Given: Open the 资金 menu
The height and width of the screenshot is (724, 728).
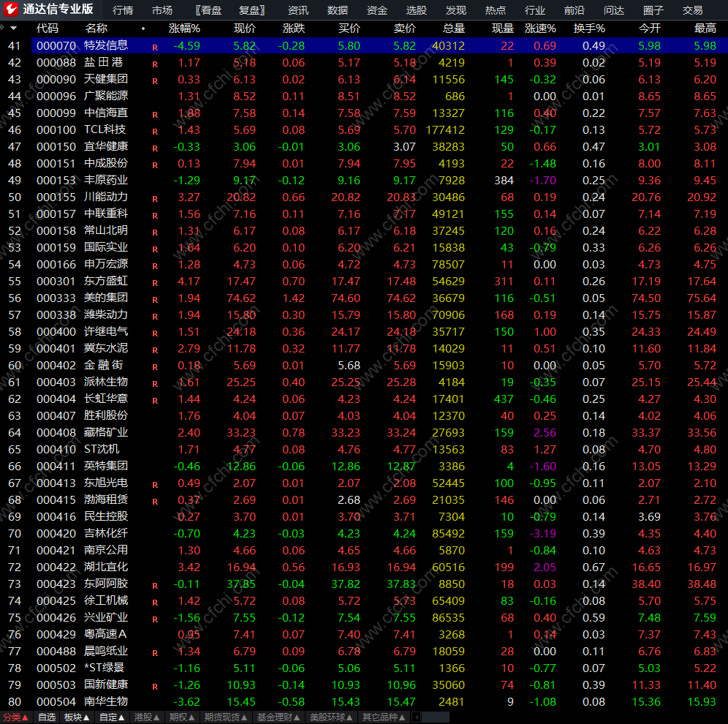Looking at the screenshot, I should click(x=376, y=10).
